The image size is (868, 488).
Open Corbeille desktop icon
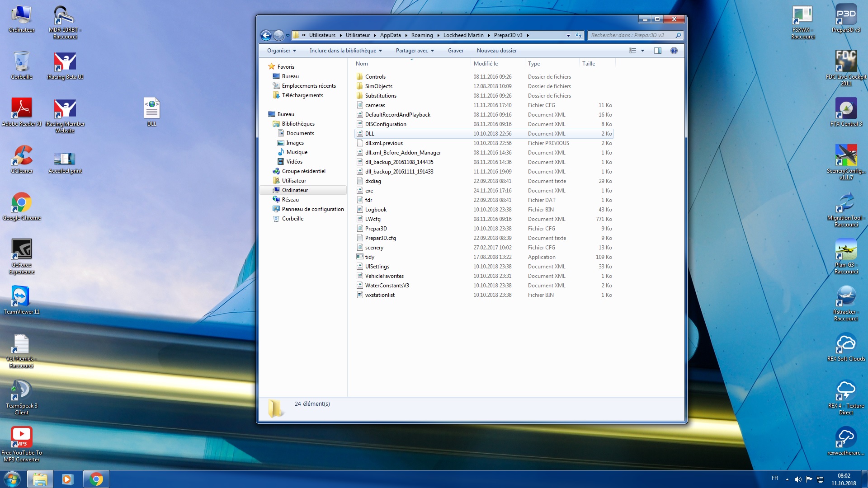click(21, 66)
